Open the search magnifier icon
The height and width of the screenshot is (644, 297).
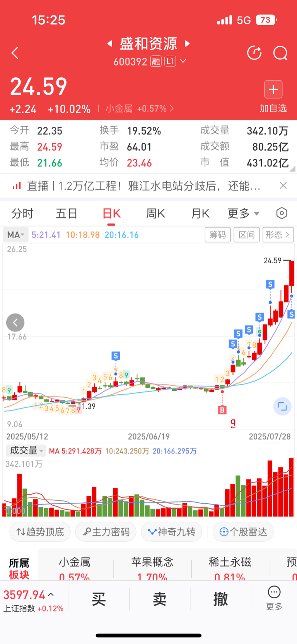(280, 53)
